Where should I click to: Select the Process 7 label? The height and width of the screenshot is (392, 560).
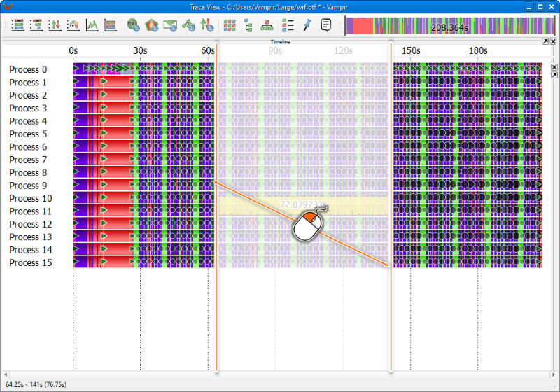click(28, 160)
